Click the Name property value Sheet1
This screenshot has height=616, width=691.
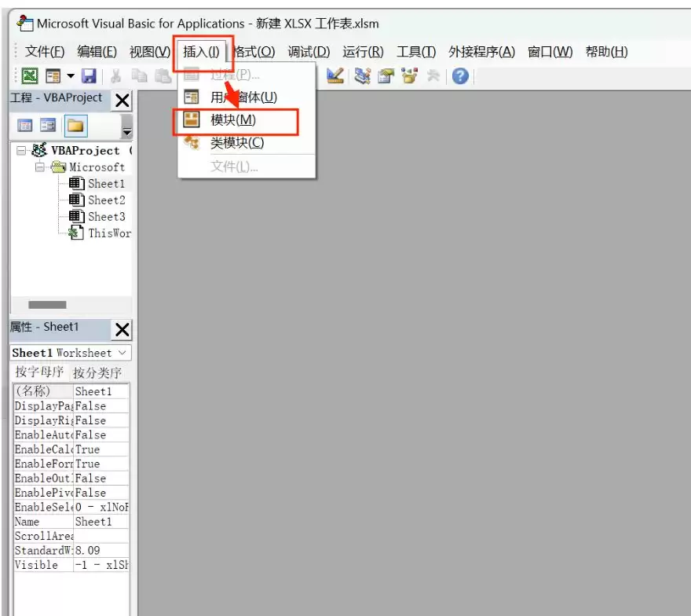tap(101, 522)
